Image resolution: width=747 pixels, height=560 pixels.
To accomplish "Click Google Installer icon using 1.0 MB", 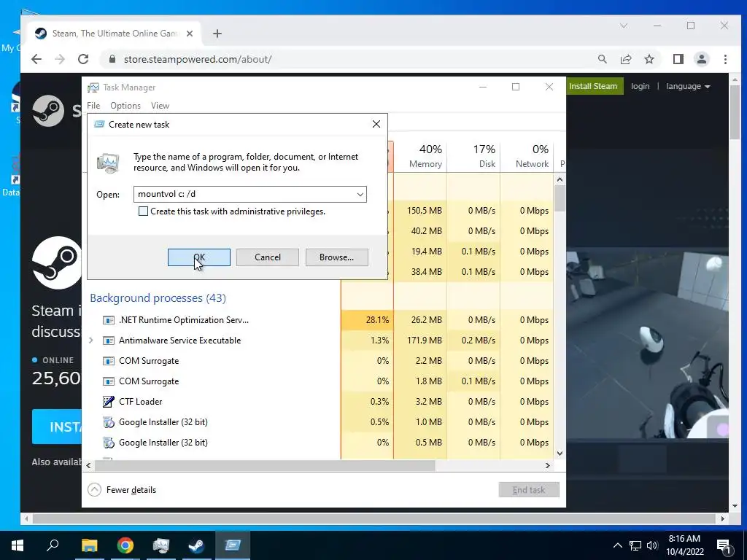I will [x=109, y=422].
